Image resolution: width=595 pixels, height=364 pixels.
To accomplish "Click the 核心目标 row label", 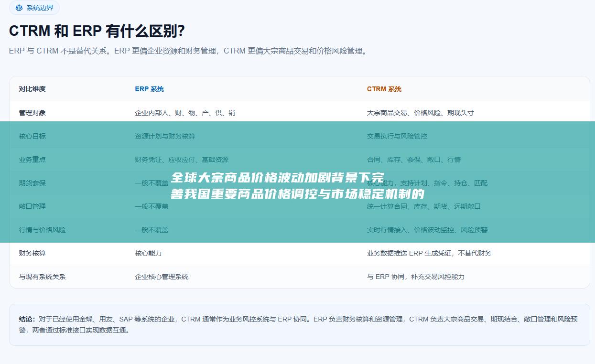I will coord(32,136).
